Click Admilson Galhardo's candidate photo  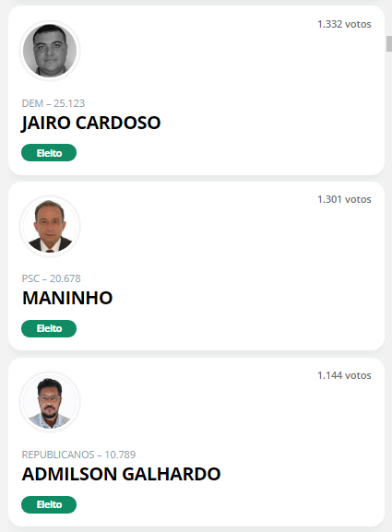pyautogui.click(x=50, y=402)
